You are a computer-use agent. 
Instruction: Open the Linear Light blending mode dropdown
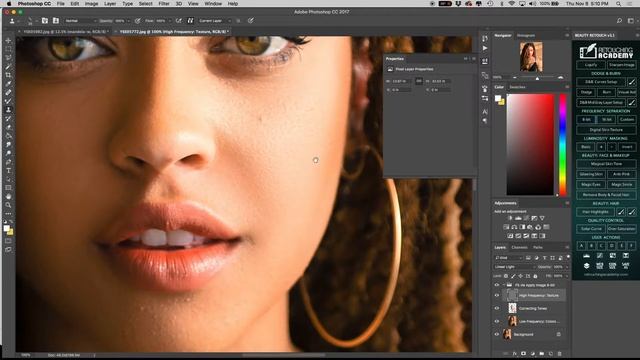[514, 267]
